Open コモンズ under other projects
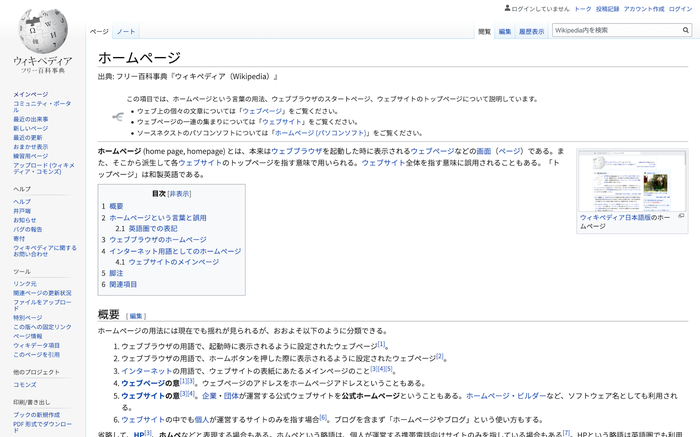The image size is (700, 437). pyautogui.click(x=25, y=384)
